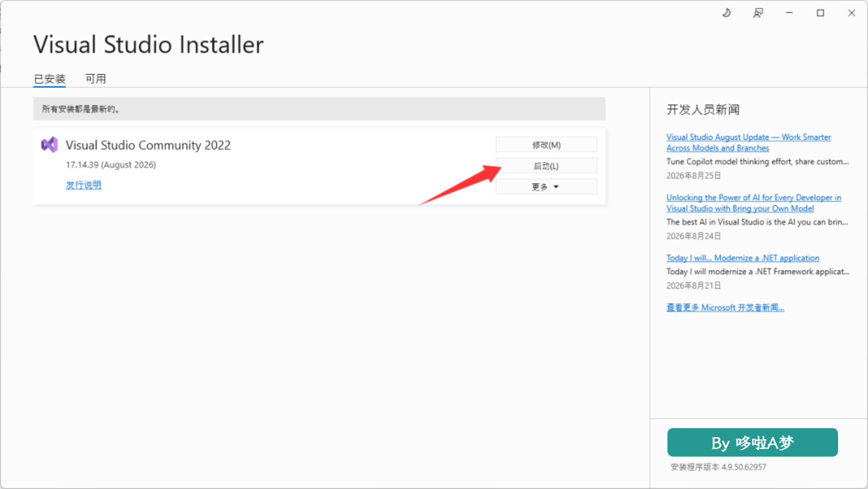Image resolution: width=868 pixels, height=489 pixels.
Task: Toggle the dark theme moon icon
Action: pyautogui.click(x=726, y=13)
